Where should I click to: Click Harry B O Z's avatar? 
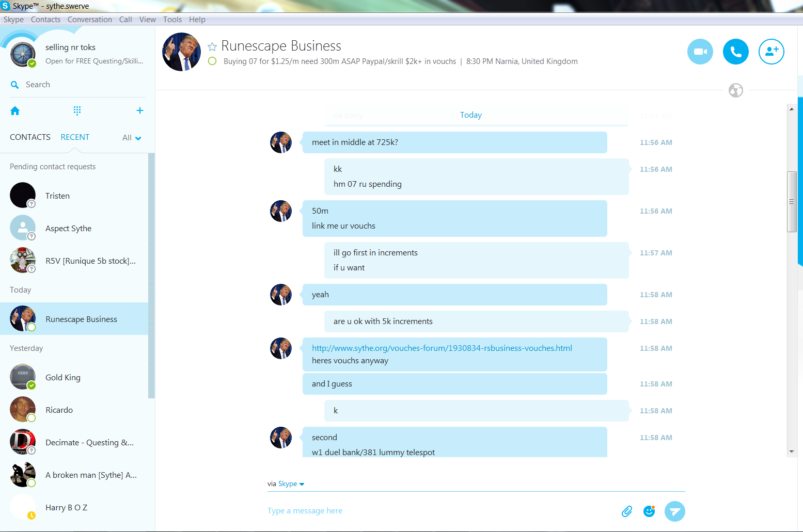coord(23,507)
